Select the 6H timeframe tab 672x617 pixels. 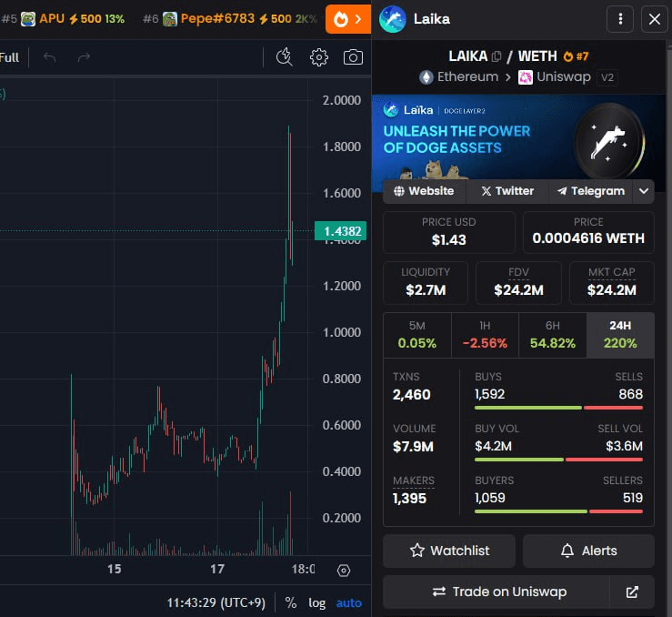(x=553, y=335)
